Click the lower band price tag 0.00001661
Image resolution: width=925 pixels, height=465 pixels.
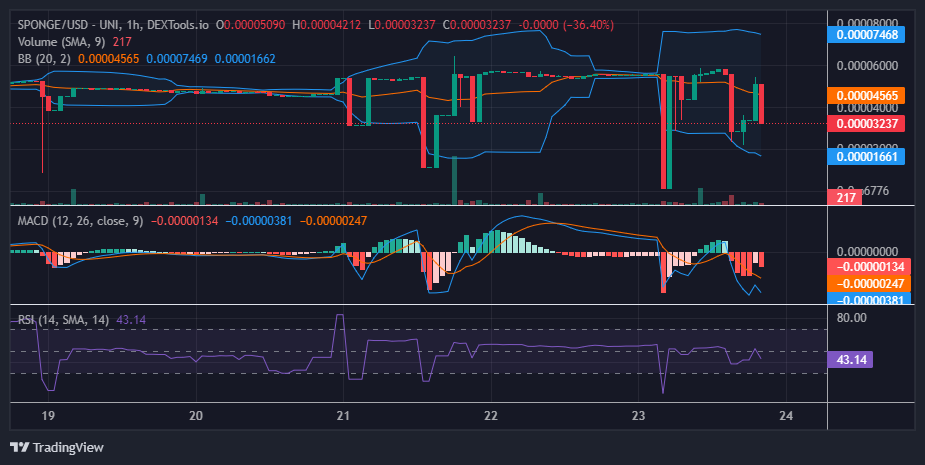(867, 156)
